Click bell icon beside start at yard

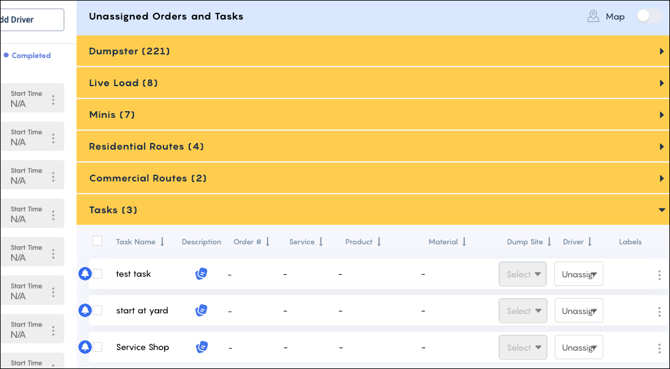click(85, 310)
